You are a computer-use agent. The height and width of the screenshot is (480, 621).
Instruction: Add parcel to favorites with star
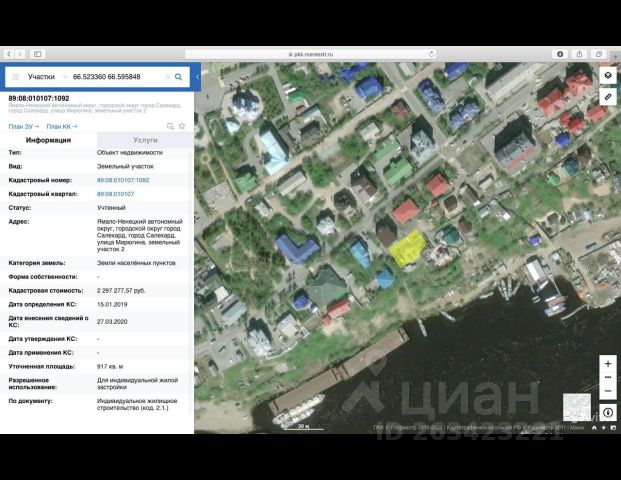click(x=183, y=126)
